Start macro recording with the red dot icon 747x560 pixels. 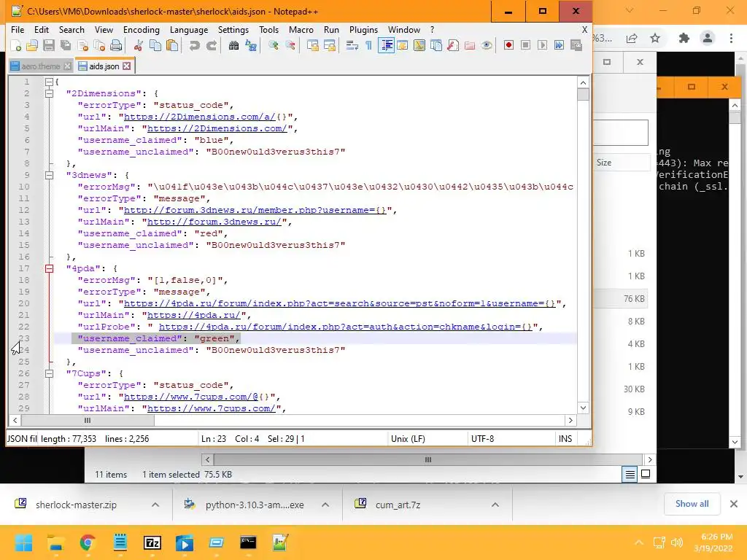coord(508,45)
